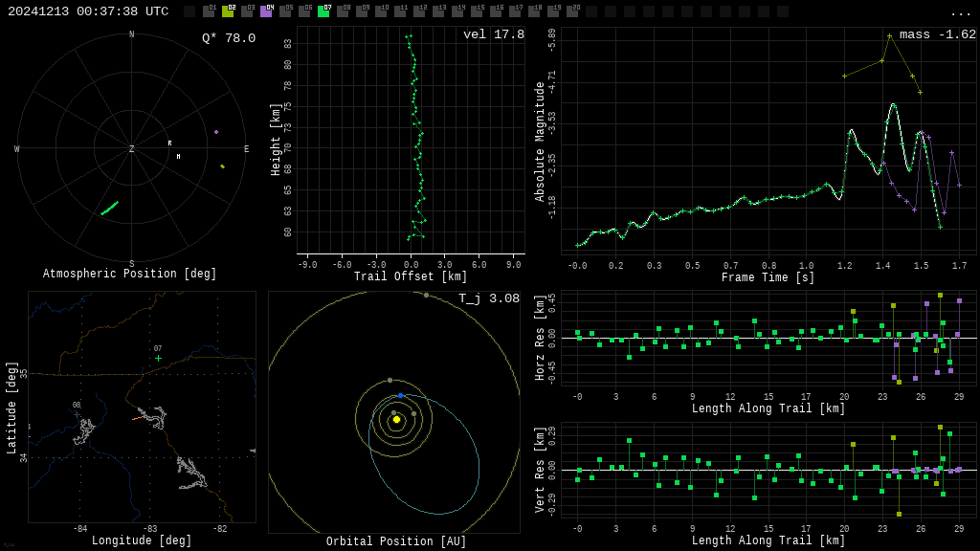The image size is (980, 551).
Task: Click the timestamp 20241213 00:37:38 UTC
Action: click(x=88, y=11)
